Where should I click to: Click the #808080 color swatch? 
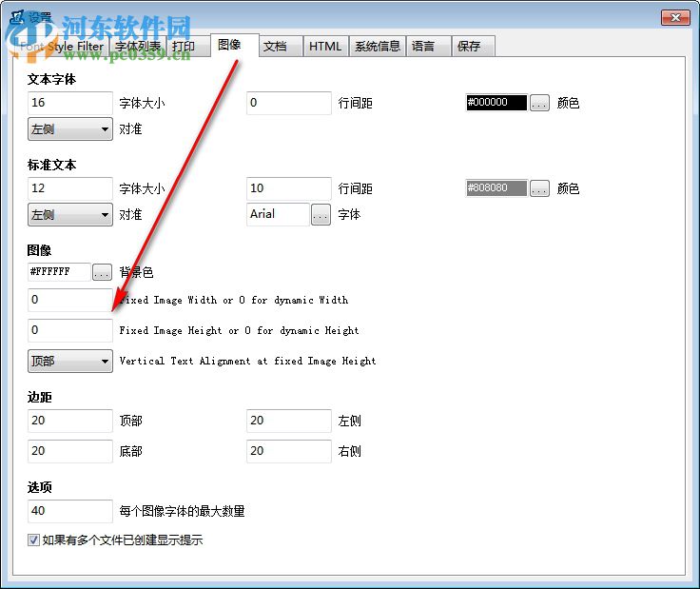click(x=496, y=188)
